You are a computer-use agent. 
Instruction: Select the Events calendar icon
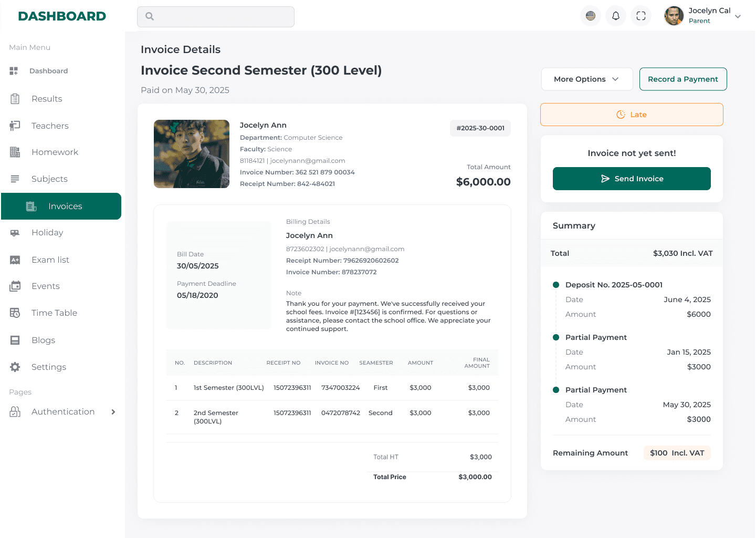[16, 286]
